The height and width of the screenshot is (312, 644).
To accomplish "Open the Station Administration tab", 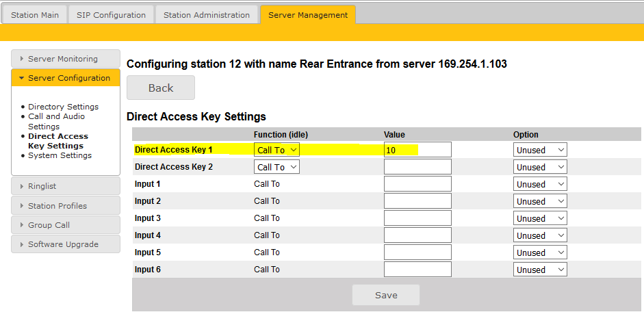I will pos(207,15).
